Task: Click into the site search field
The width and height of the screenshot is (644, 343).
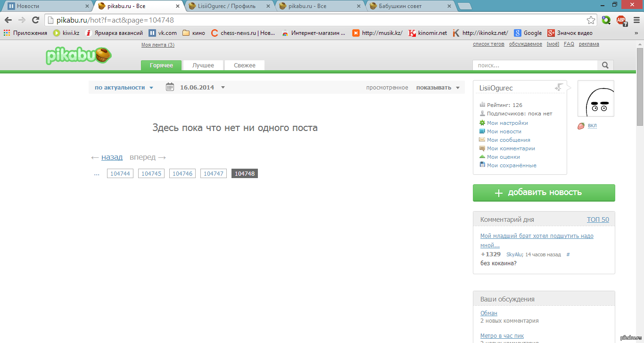Action: [535, 65]
